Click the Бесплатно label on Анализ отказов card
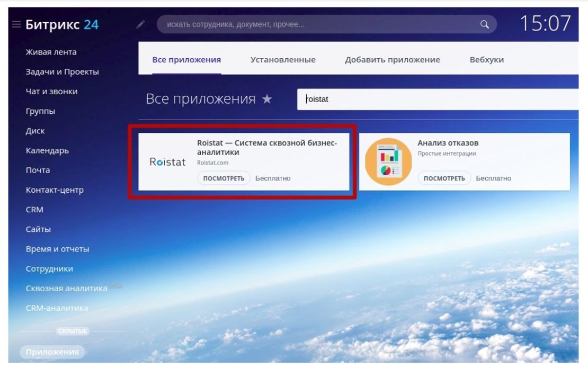 click(493, 178)
